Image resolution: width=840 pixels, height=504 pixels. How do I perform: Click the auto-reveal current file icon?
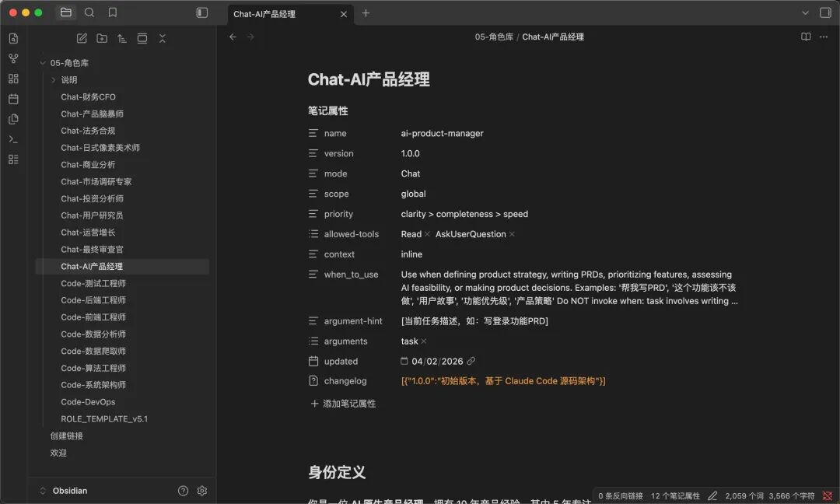(x=142, y=38)
